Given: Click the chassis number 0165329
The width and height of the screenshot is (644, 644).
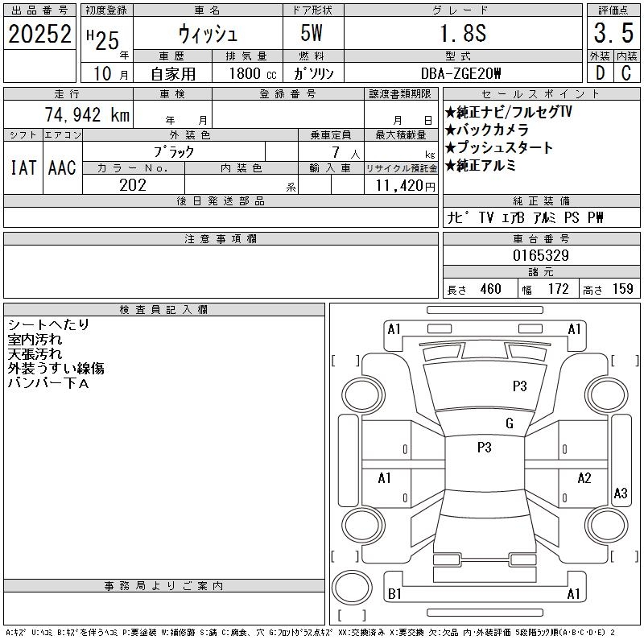Looking at the screenshot, I should [541, 255].
